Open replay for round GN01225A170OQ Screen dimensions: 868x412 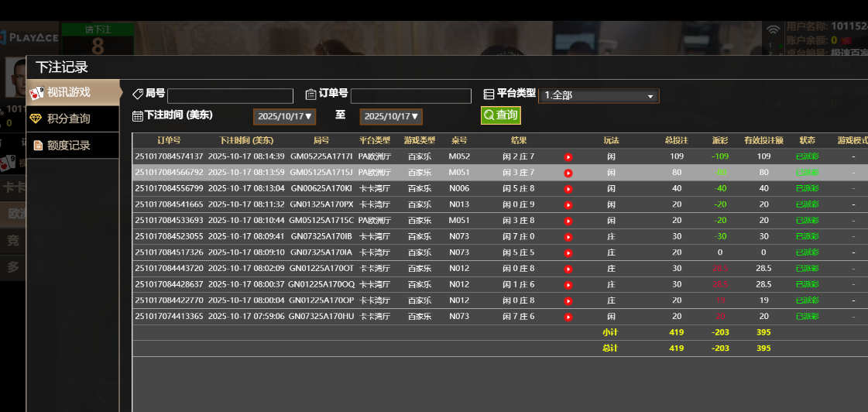[568, 284]
